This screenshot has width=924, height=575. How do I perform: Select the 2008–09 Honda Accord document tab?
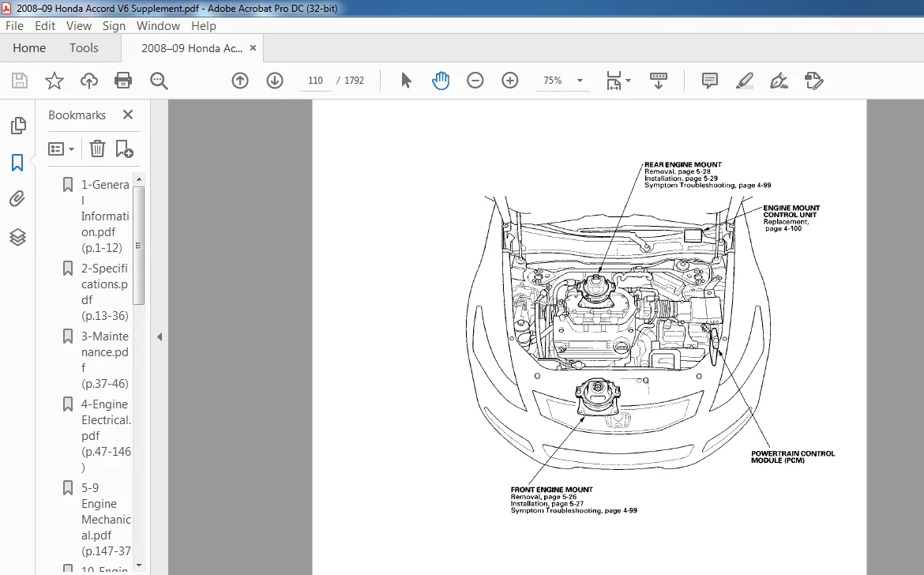tap(192, 48)
